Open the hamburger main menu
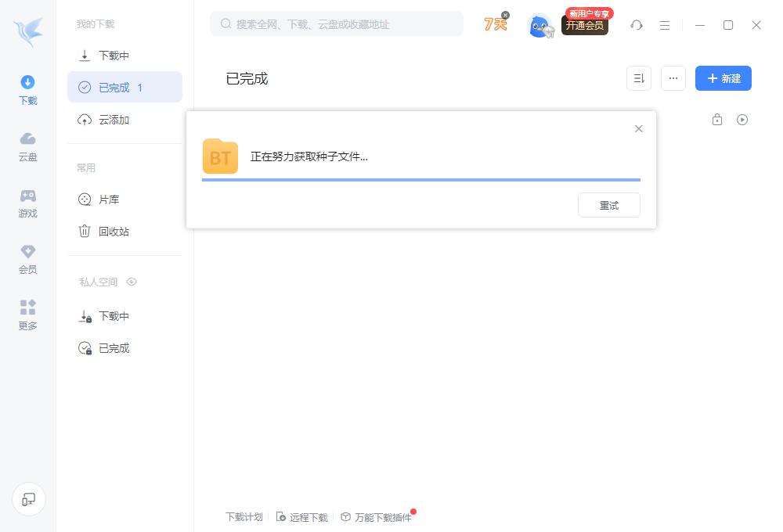Screen dimensions: 783x532 click(665, 25)
